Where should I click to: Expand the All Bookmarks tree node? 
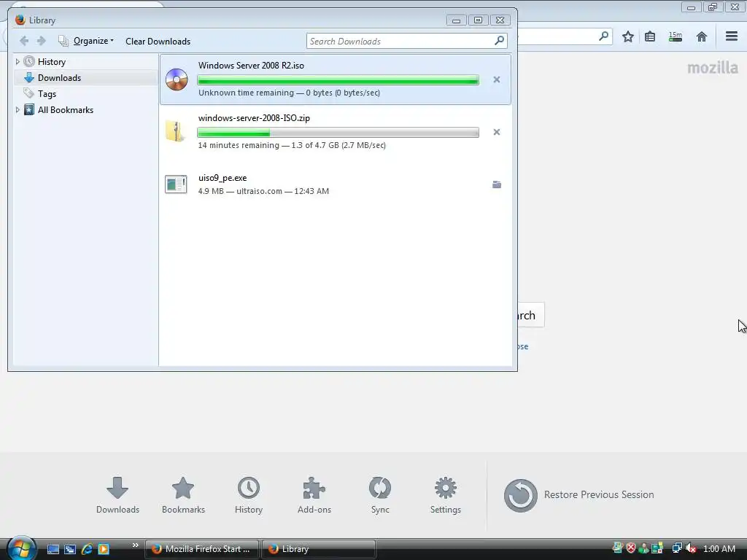18,110
